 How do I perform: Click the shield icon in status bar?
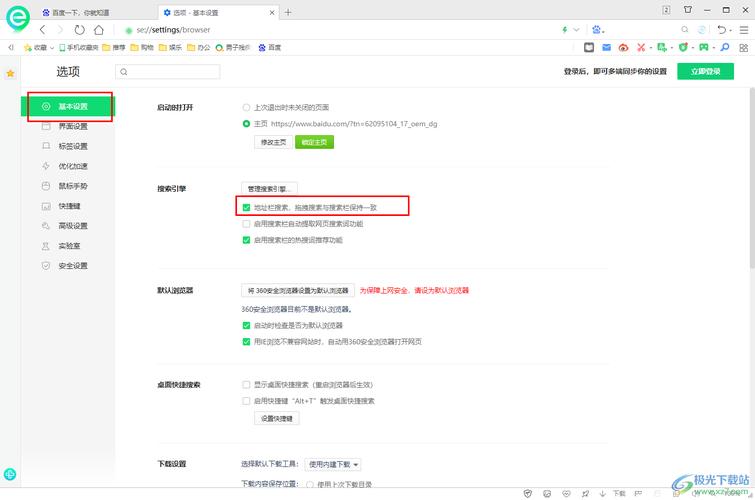pyautogui.click(x=528, y=493)
